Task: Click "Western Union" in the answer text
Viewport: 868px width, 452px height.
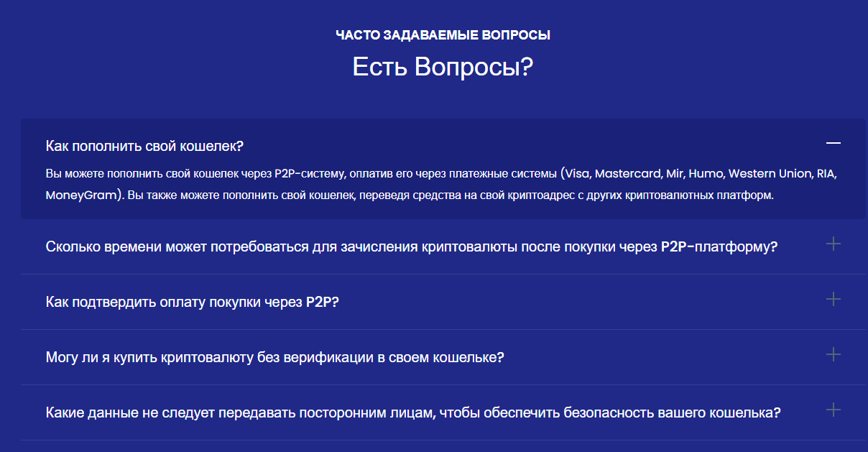Action: coord(771,174)
